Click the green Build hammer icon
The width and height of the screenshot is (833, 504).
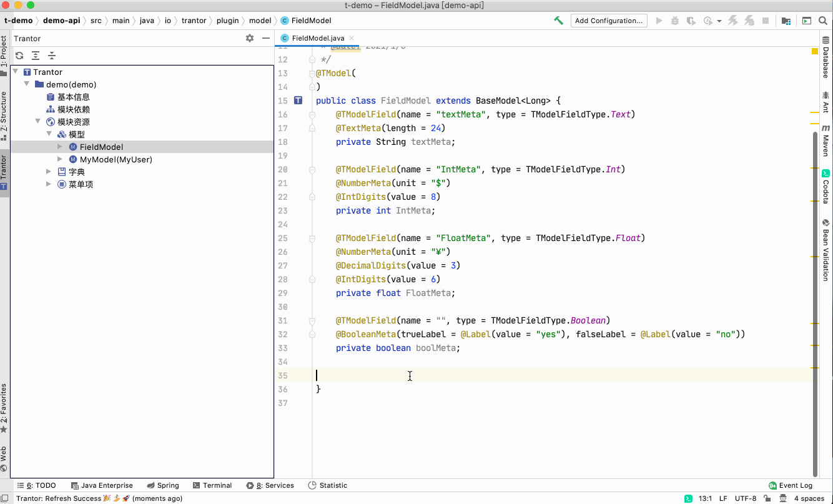pos(558,21)
